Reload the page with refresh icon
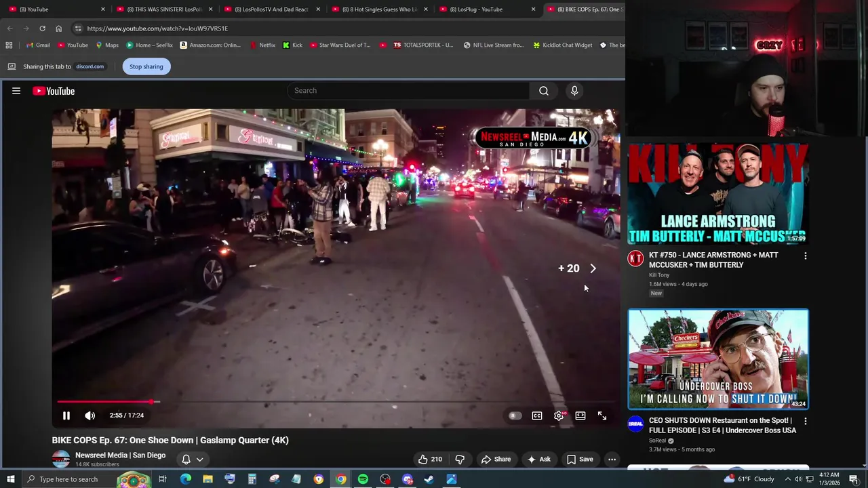Image resolution: width=868 pixels, height=488 pixels. [x=42, y=28]
